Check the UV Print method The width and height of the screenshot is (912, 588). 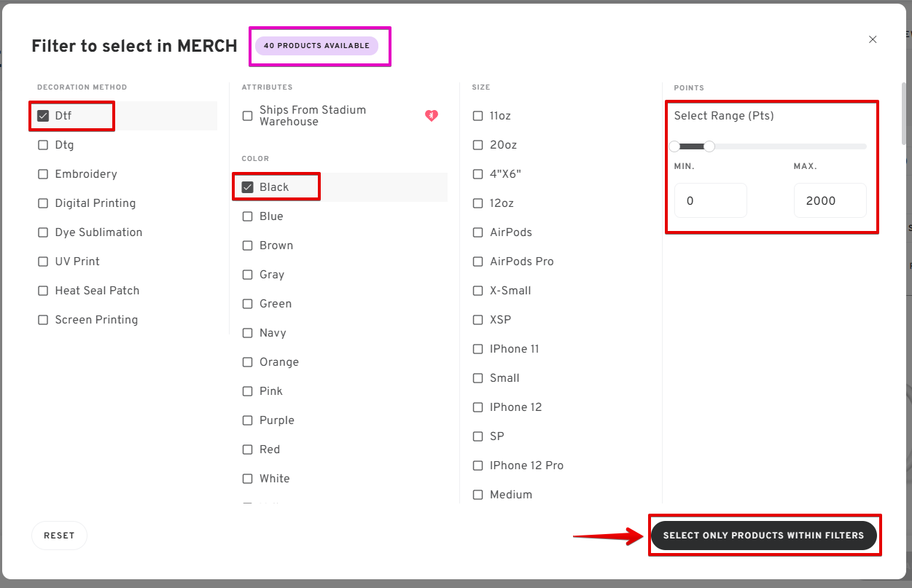43,262
